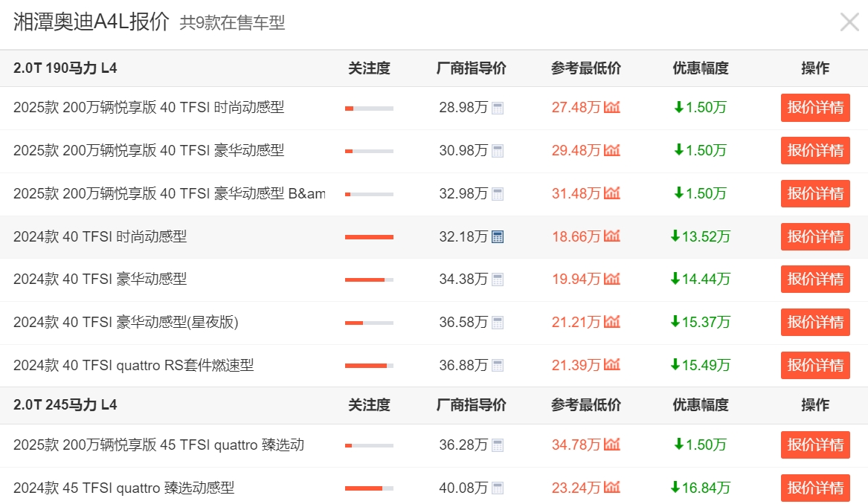Open 2025款 200万辆悦享版 40 TFSI 豪华动感型 link
868x504 pixels.
pos(148,150)
